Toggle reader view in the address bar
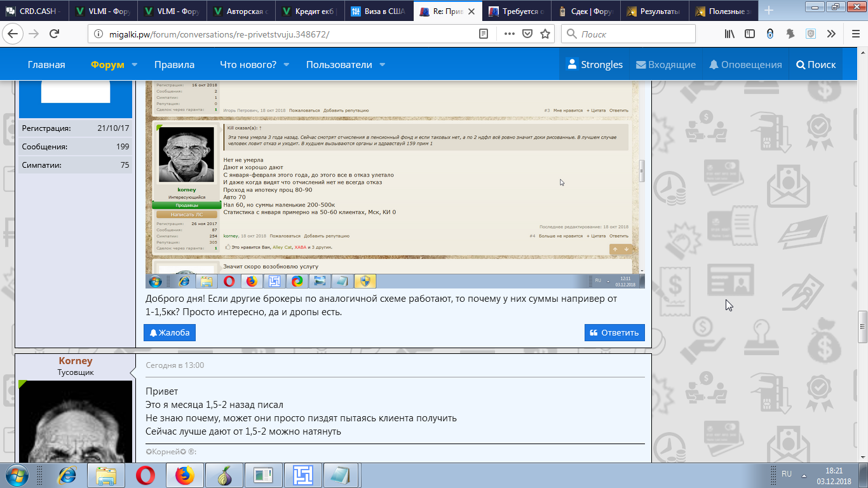 pos(484,34)
